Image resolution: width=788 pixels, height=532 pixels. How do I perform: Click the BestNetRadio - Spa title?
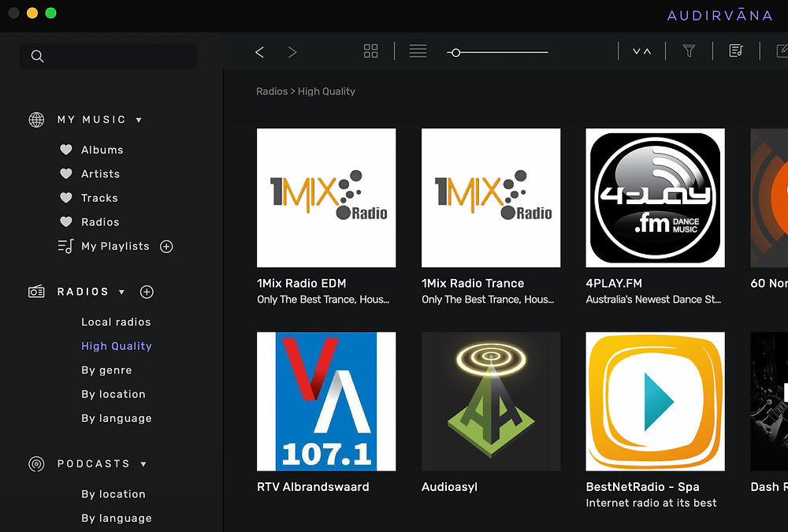click(x=643, y=487)
